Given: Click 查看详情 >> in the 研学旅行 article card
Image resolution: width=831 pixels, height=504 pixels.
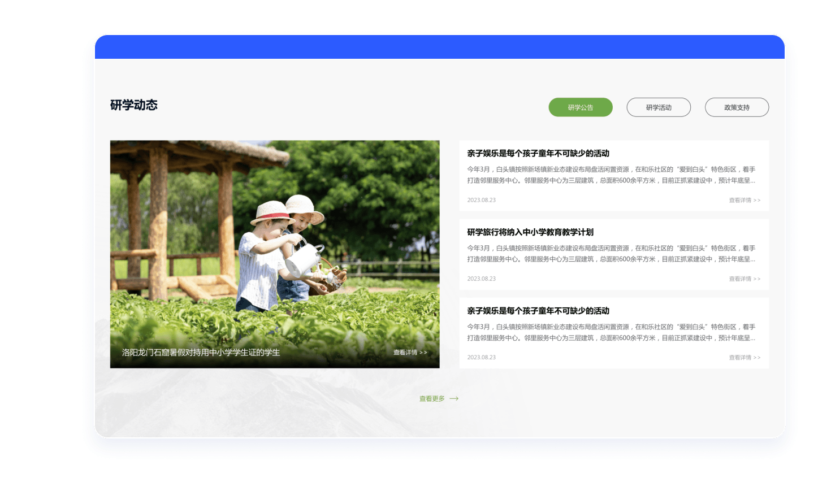Looking at the screenshot, I should click(744, 279).
